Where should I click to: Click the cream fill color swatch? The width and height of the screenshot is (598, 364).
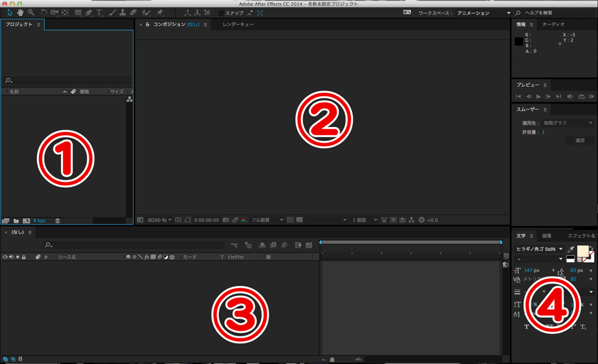tap(583, 250)
